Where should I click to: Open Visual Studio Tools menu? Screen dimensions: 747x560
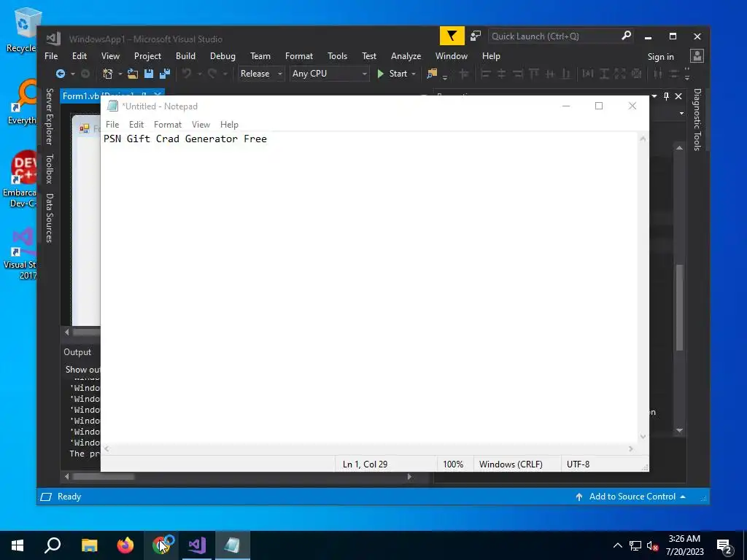tap(337, 56)
